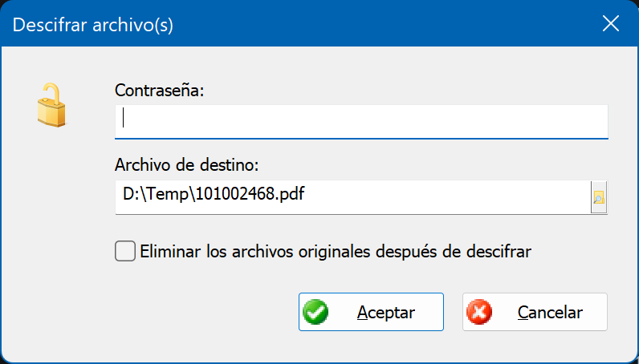Click the Contraseña label
639x364 pixels.
tap(159, 90)
